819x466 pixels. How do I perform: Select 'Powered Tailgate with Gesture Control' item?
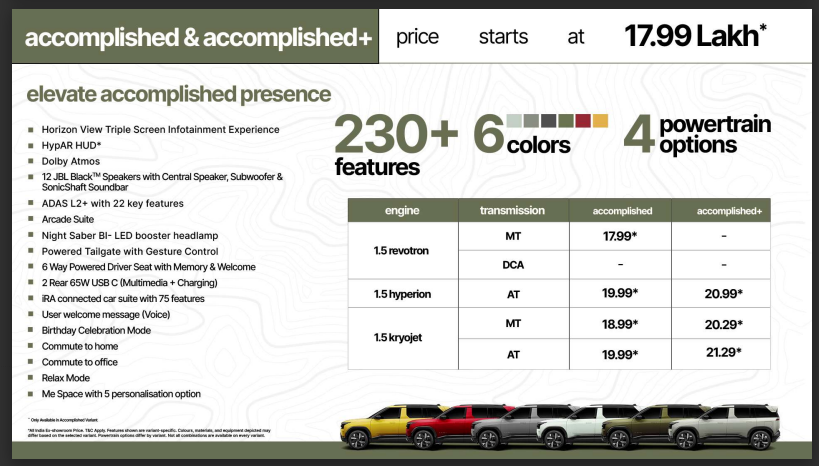tap(130, 251)
